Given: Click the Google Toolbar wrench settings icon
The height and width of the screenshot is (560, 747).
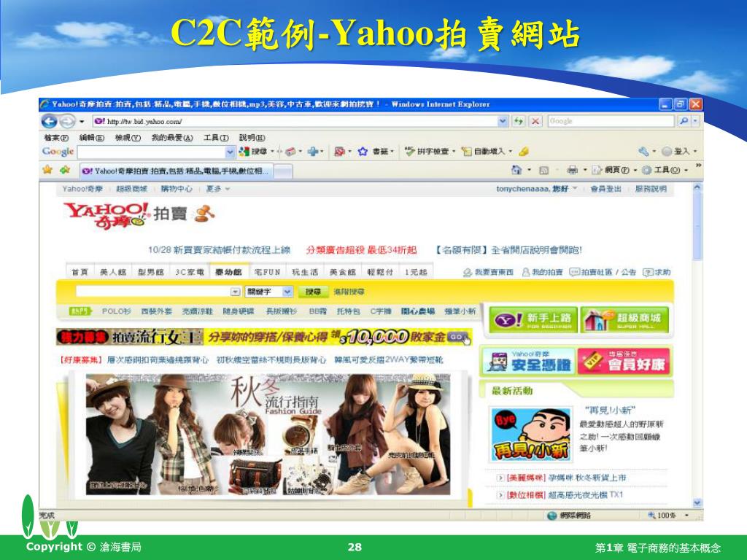Looking at the screenshot, I should pos(643,152).
